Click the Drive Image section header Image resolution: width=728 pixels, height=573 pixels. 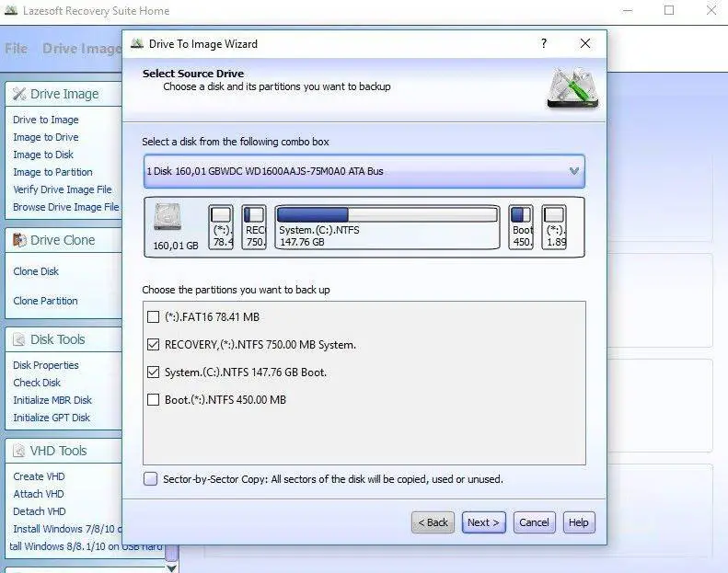click(64, 94)
